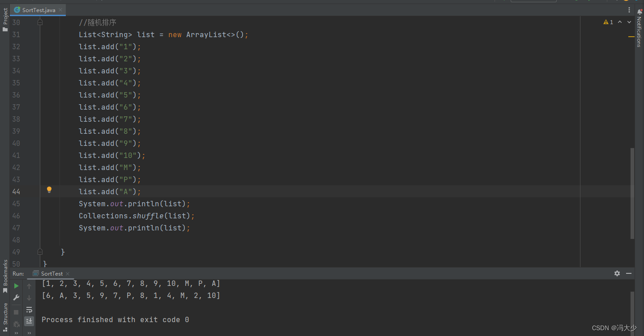
Task: Click the Project folder icon in left stripe
Action: click(x=5, y=29)
